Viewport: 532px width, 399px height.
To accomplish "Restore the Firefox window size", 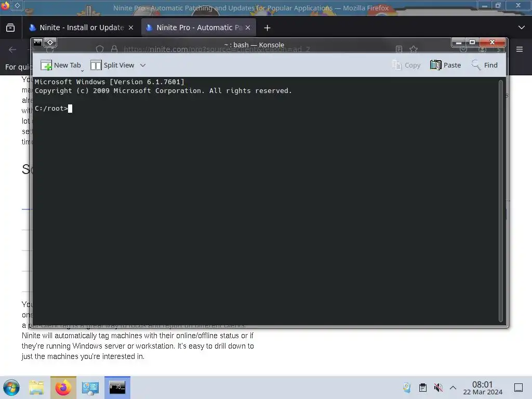I will point(498,5).
